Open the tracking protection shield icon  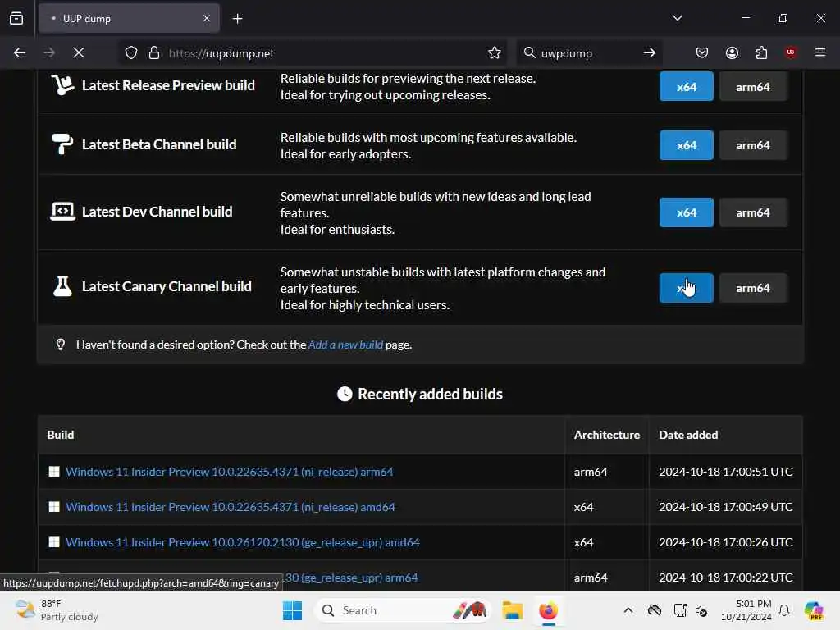click(131, 53)
